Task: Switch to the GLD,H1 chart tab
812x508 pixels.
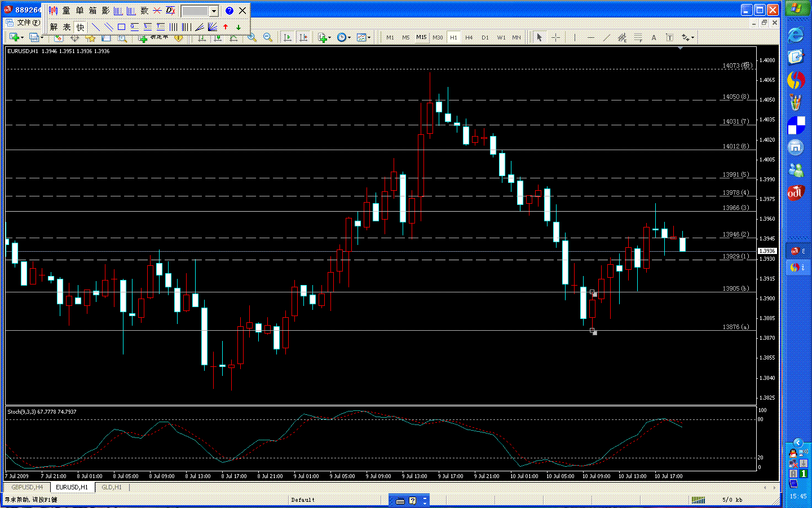Action: (x=112, y=487)
